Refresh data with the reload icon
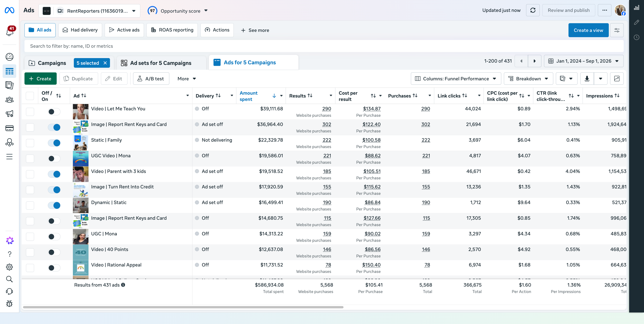 pos(533,10)
